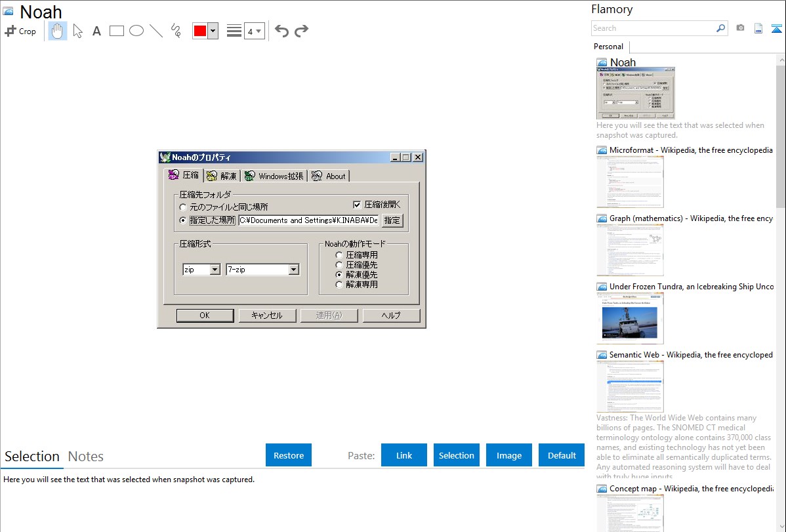Click the ヘルプ button

point(391,316)
